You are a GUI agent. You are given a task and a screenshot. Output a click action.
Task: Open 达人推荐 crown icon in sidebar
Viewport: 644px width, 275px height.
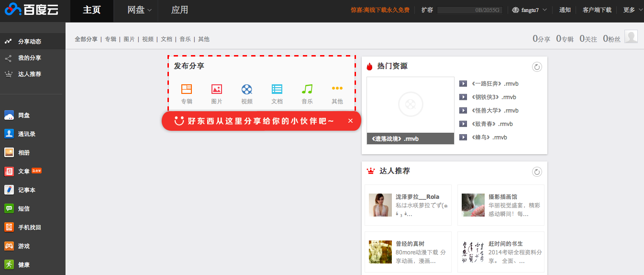[8, 74]
